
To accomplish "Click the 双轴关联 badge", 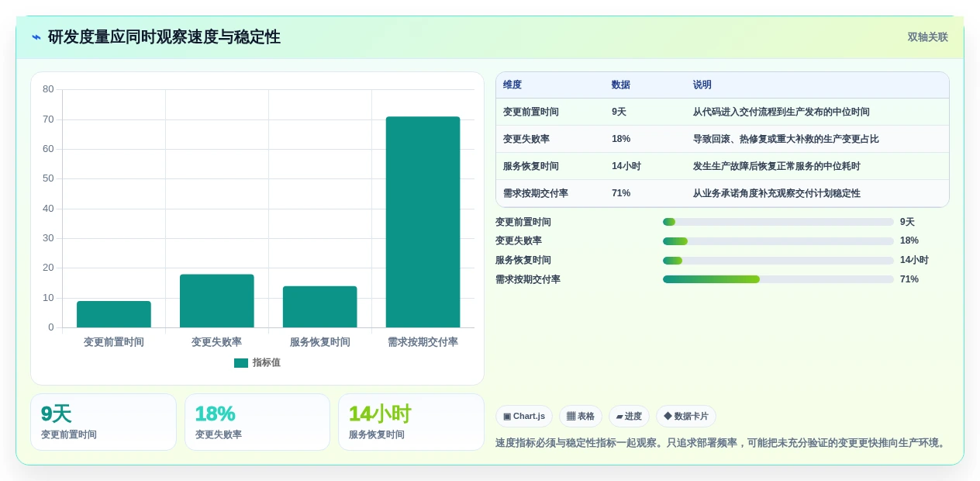I will point(927,37).
